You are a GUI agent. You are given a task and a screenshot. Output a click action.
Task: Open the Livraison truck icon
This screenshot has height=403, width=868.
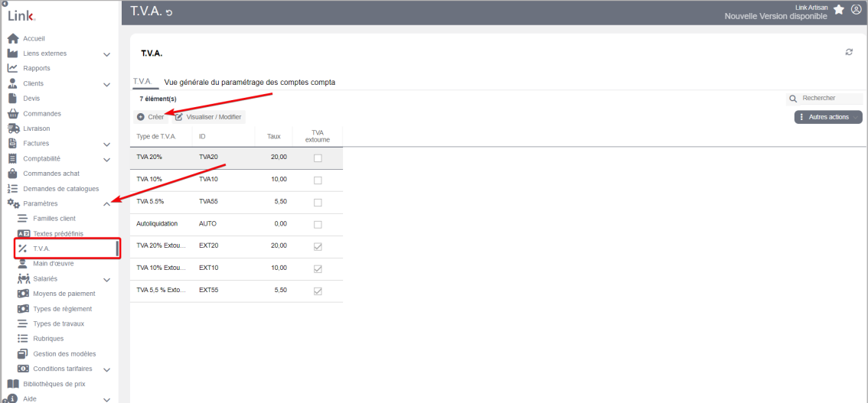tap(13, 128)
